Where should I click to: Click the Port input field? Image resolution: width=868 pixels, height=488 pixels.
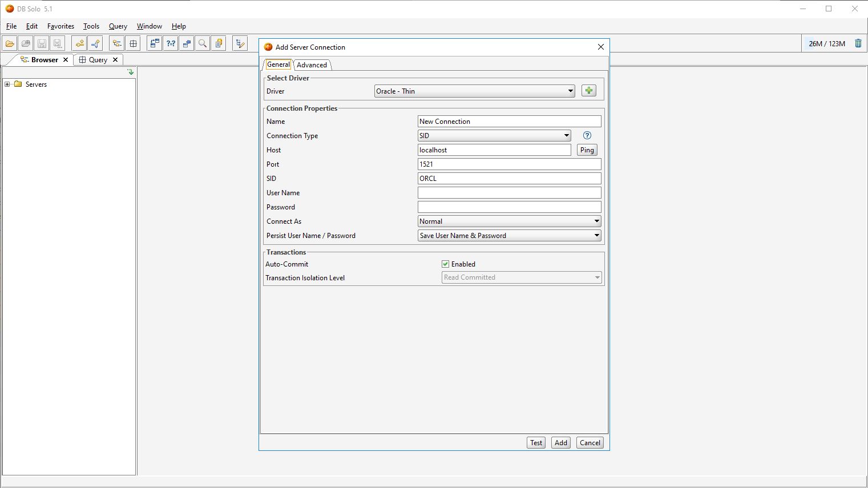[510, 164]
